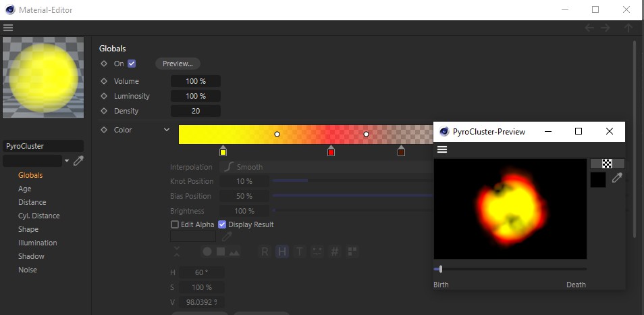This screenshot has width=644, height=315.
Task: Switch to HSV mode (H icon)
Action: click(281, 251)
